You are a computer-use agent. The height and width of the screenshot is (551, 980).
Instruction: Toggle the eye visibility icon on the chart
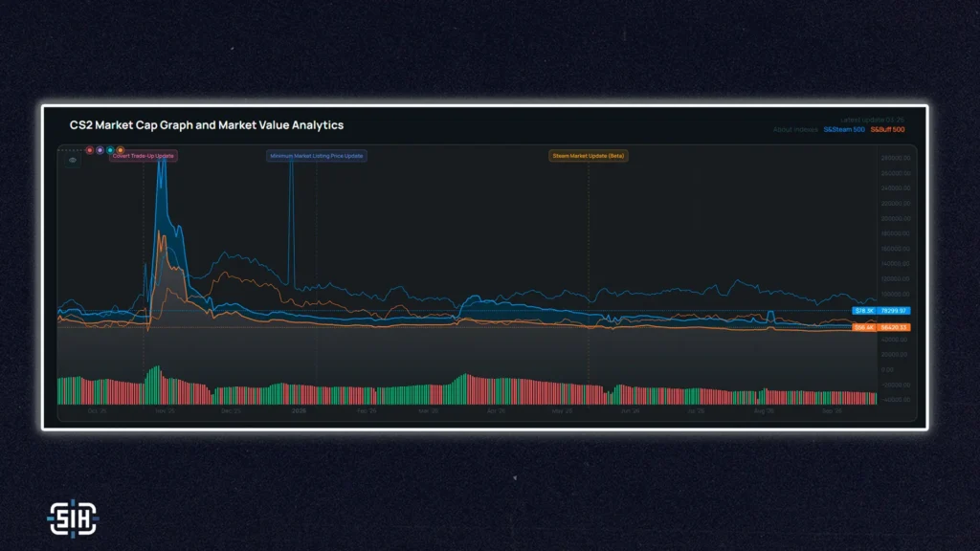point(73,161)
